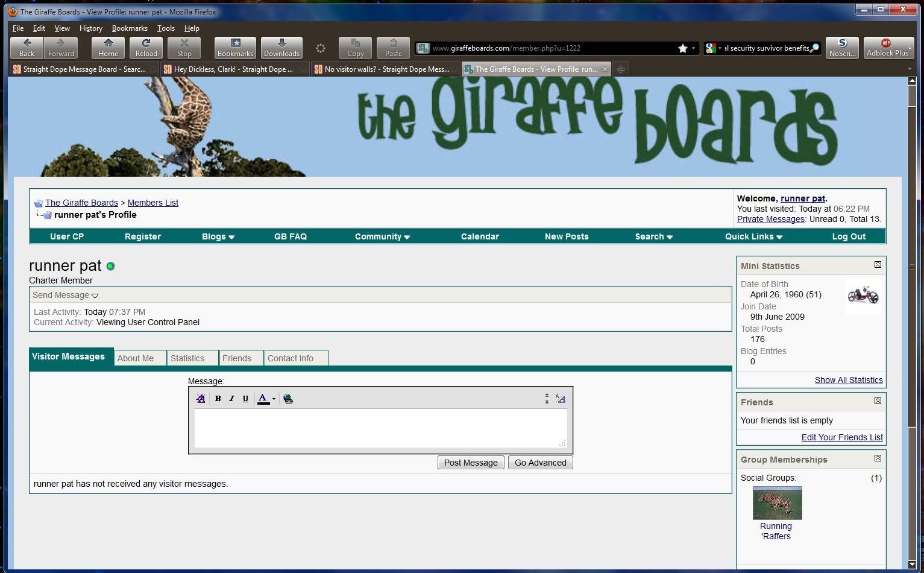
Task: Click the Back navigation button
Action: 27,48
